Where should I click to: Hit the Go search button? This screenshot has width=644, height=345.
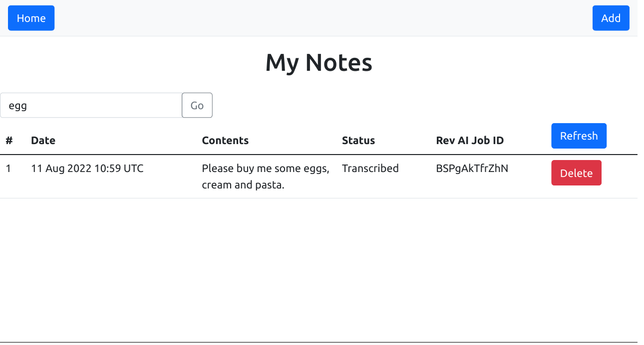[197, 105]
